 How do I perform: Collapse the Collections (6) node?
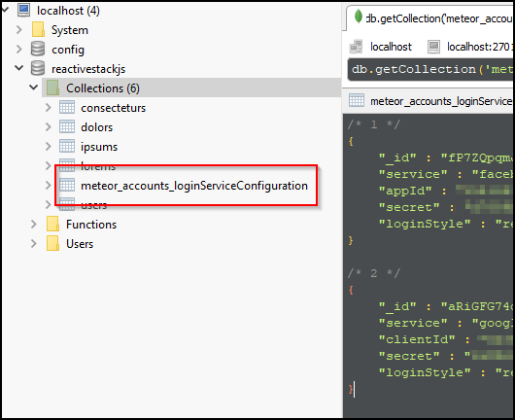click(x=33, y=87)
